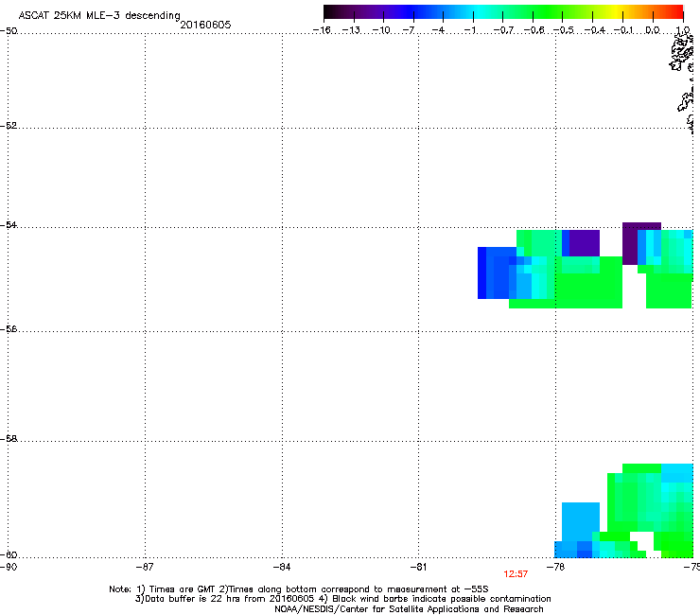Click the note line 'Times are GMT'
Viewport: 700px width, 615px height.
(183, 589)
